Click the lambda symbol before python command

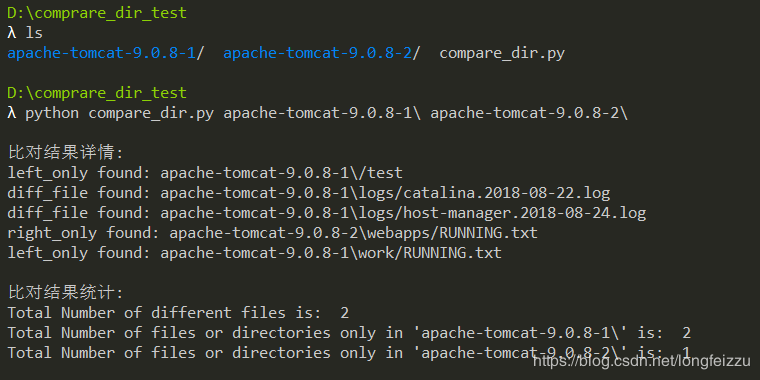point(12,113)
